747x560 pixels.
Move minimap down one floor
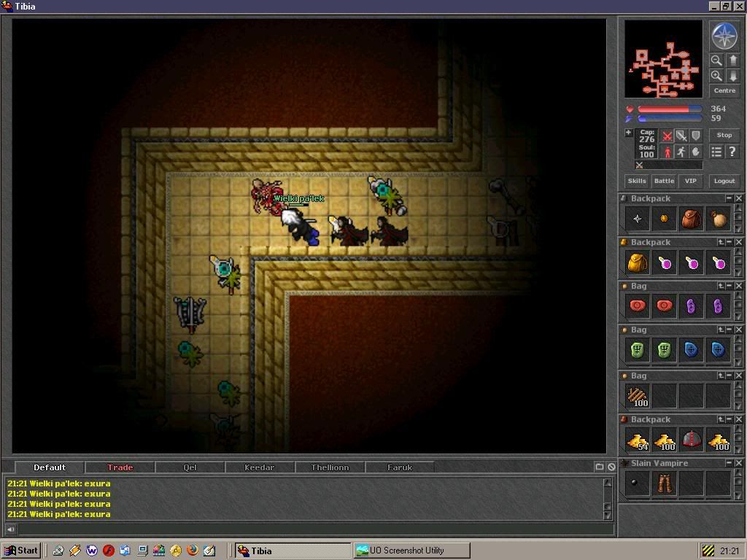click(732, 76)
